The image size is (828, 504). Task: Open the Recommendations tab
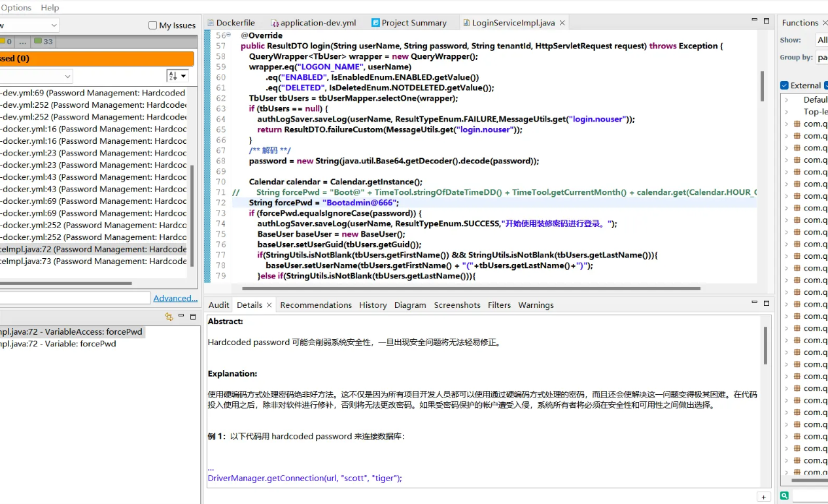click(x=316, y=305)
